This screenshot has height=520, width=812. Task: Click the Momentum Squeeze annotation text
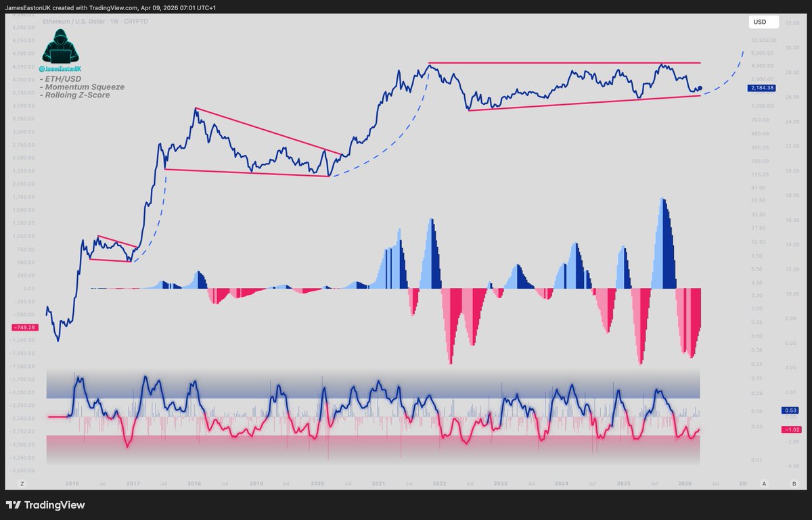(x=84, y=87)
